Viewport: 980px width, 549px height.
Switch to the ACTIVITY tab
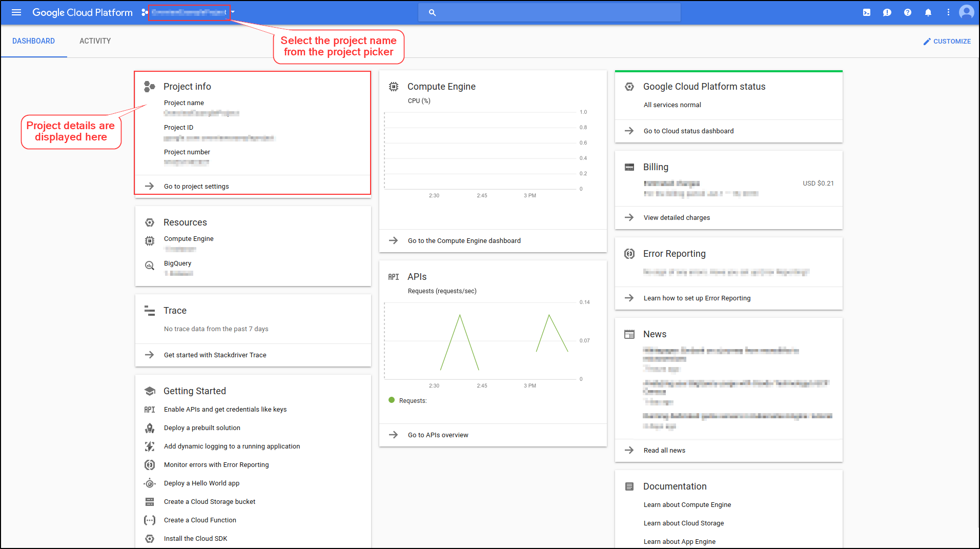pyautogui.click(x=95, y=41)
